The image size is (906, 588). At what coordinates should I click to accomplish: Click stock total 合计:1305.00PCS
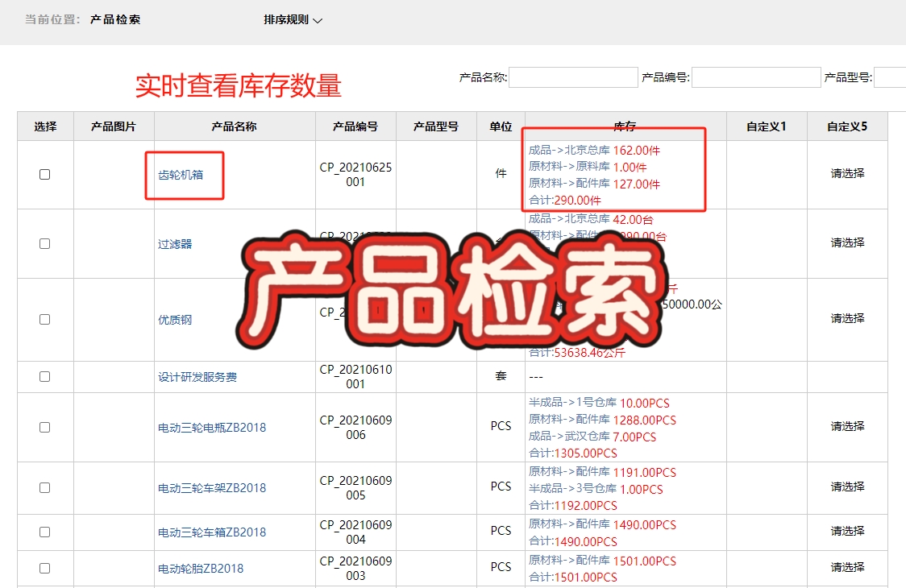pos(573,453)
